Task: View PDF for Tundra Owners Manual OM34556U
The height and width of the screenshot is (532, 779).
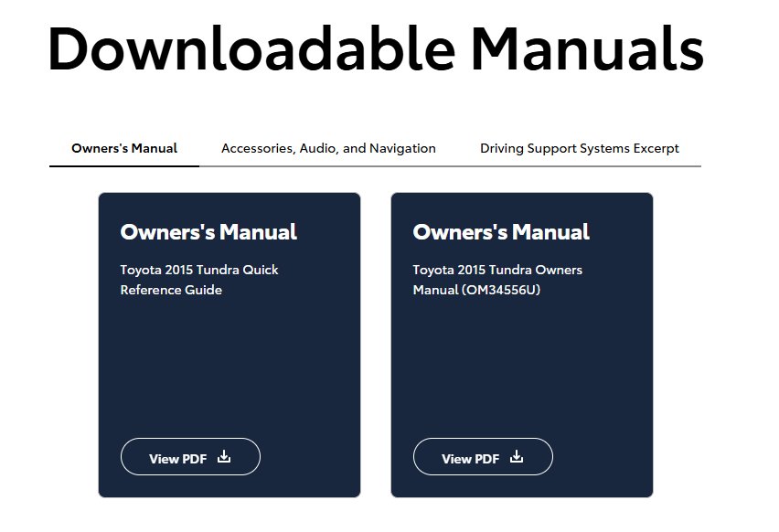Action: click(483, 456)
